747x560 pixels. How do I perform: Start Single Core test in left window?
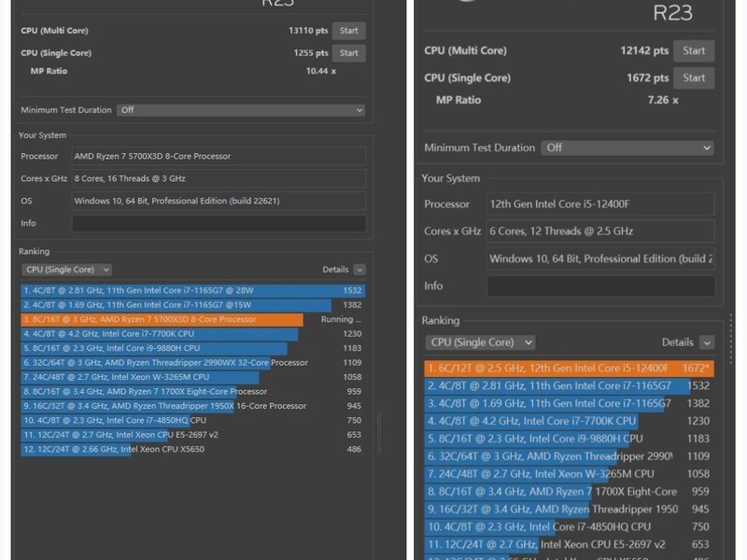pos(348,53)
